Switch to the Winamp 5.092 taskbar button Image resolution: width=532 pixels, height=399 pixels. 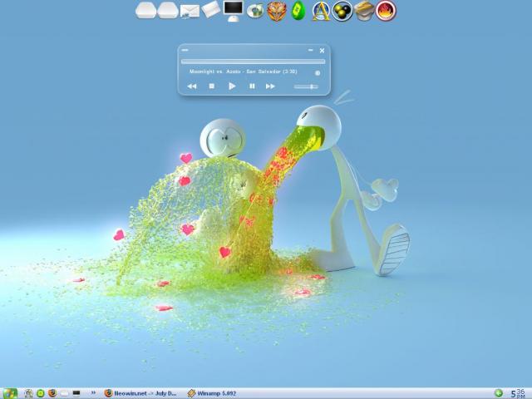coord(212,393)
